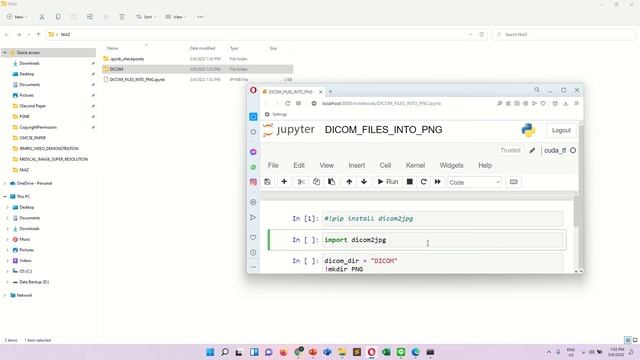Screen dimensions: 640x360
Task: Click the jupyter logo
Action: 289,130
